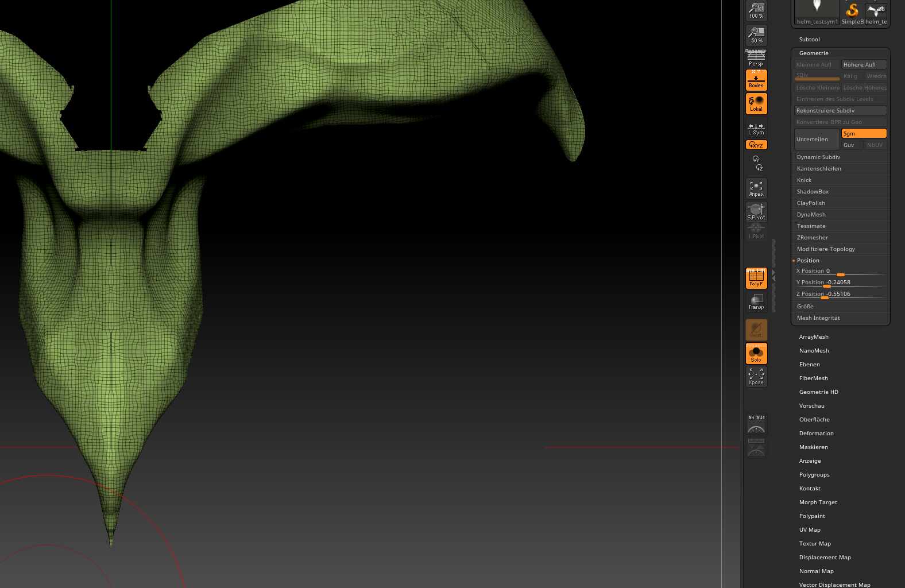Set the S.Pivot selection pivot
The image size is (905, 588).
point(756,211)
